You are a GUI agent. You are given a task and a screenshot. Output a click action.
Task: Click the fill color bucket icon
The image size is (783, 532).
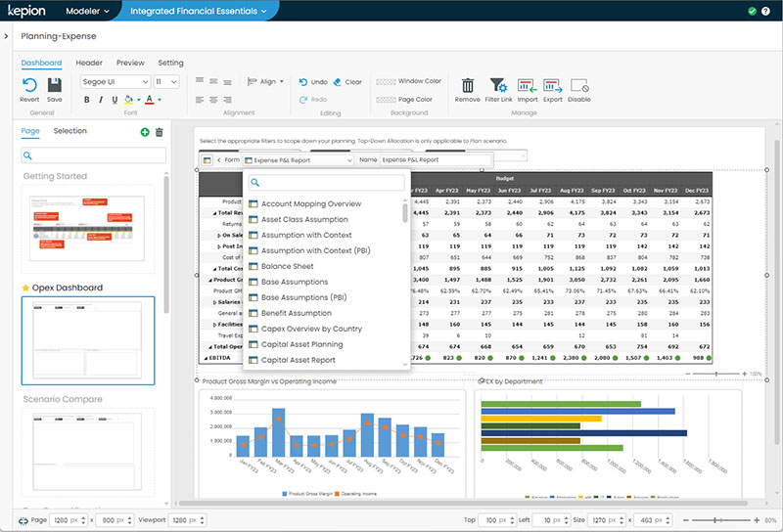129,100
